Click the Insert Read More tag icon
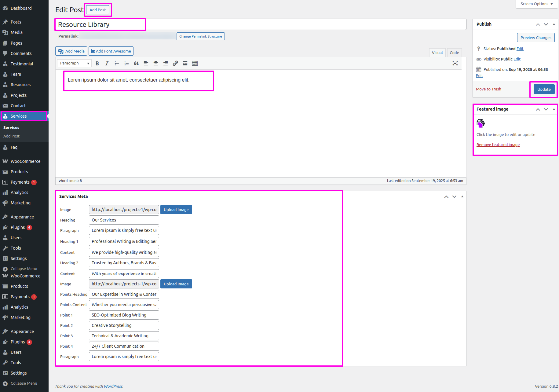559x392 pixels. pyautogui.click(x=185, y=63)
